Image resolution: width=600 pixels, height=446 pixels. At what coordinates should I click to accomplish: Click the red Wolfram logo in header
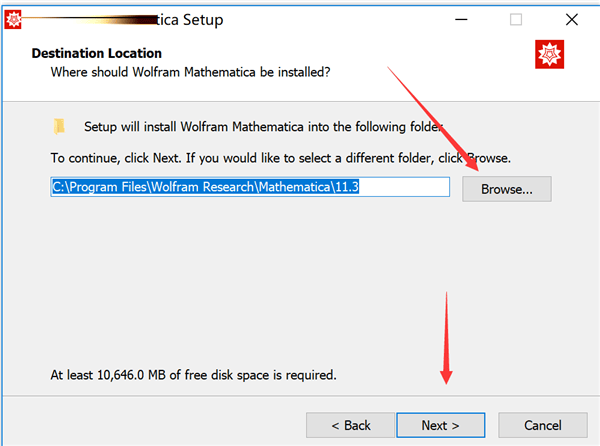coord(550,54)
